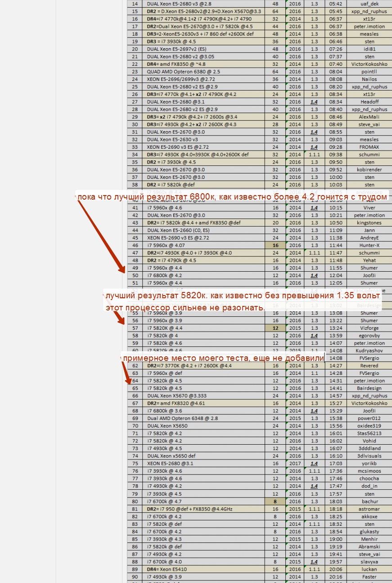Click the underlined 1.4 version in yorikb's row

314,463
